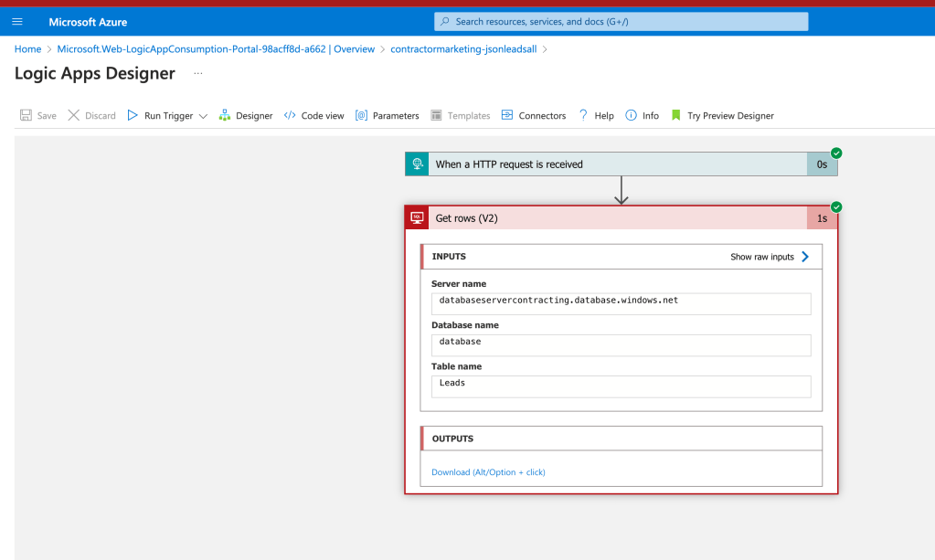Open the Connectors label

(x=542, y=116)
